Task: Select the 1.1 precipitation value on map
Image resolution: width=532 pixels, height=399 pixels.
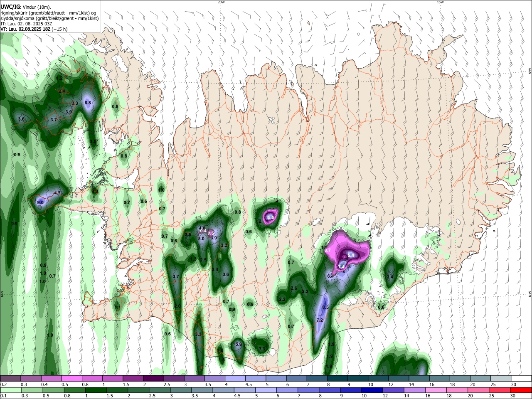Action: (x=118, y=307)
